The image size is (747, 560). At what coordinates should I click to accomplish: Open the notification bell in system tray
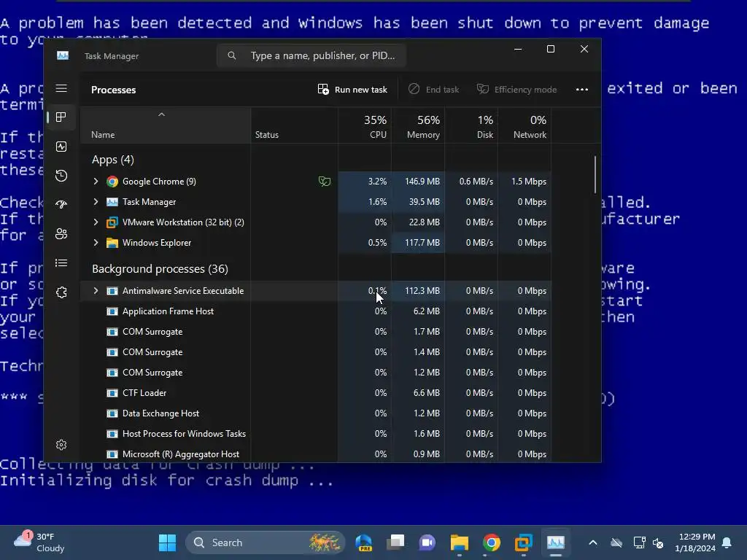coord(727,542)
